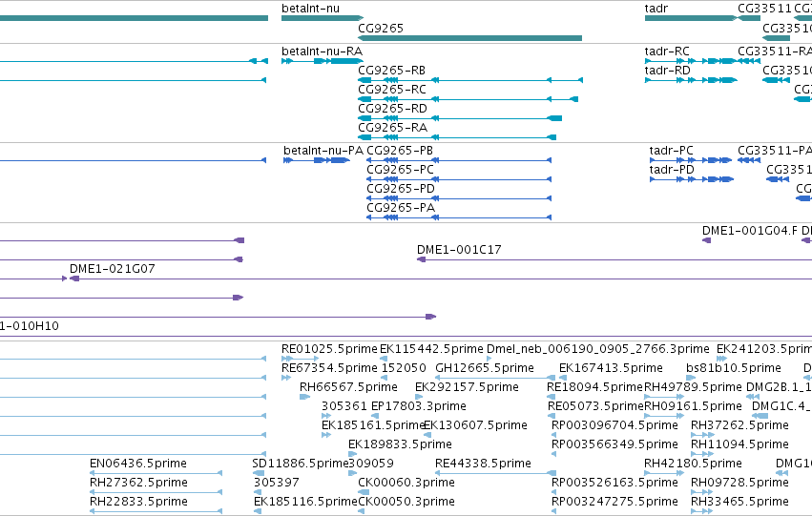Select the DME1-001C17 feature label
The image size is (812, 516).
click(x=459, y=250)
